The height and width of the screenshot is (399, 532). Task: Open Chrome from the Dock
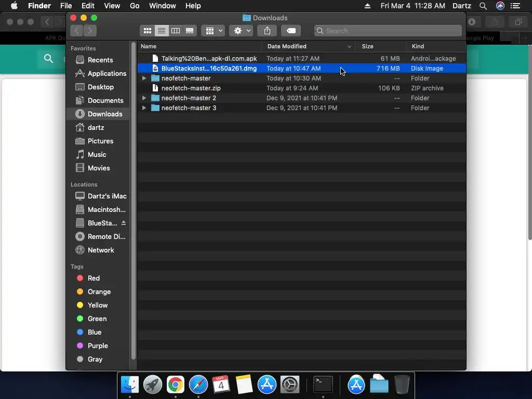176,385
